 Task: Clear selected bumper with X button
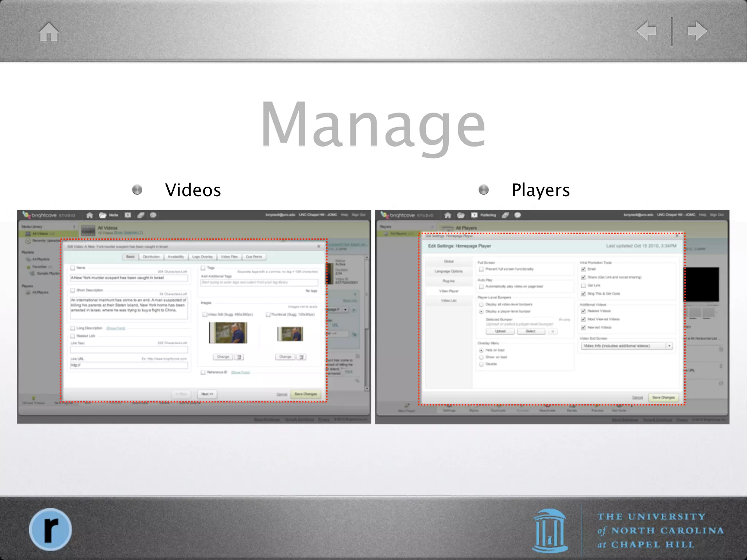[x=553, y=331]
